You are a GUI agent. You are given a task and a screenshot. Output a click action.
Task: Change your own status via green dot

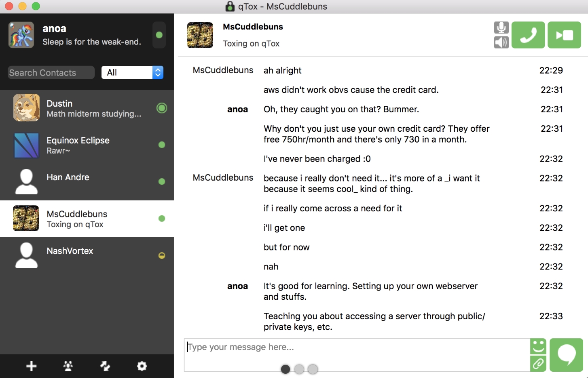(x=159, y=35)
